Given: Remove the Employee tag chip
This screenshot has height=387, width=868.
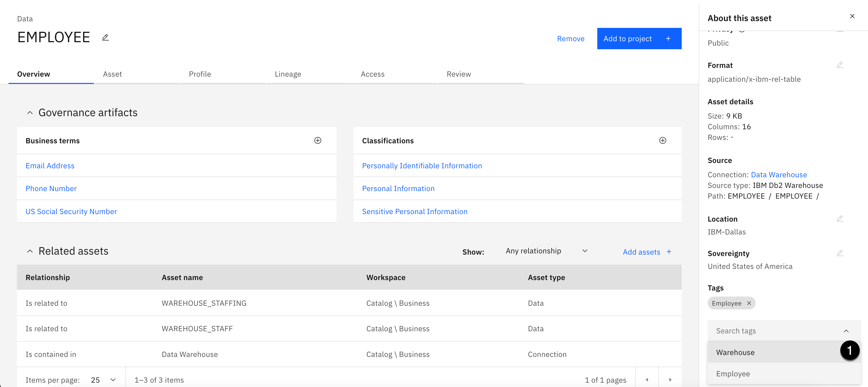Looking at the screenshot, I should (749, 303).
